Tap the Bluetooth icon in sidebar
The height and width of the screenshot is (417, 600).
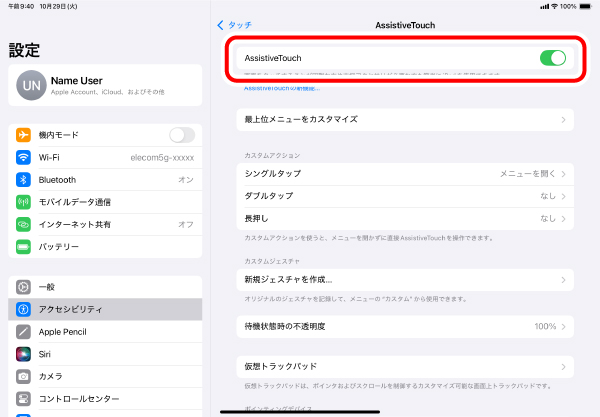pos(23,180)
